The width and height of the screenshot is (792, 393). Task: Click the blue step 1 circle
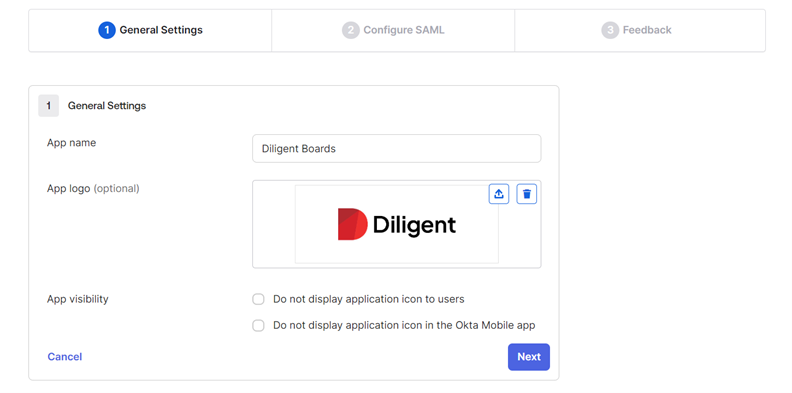tap(107, 30)
